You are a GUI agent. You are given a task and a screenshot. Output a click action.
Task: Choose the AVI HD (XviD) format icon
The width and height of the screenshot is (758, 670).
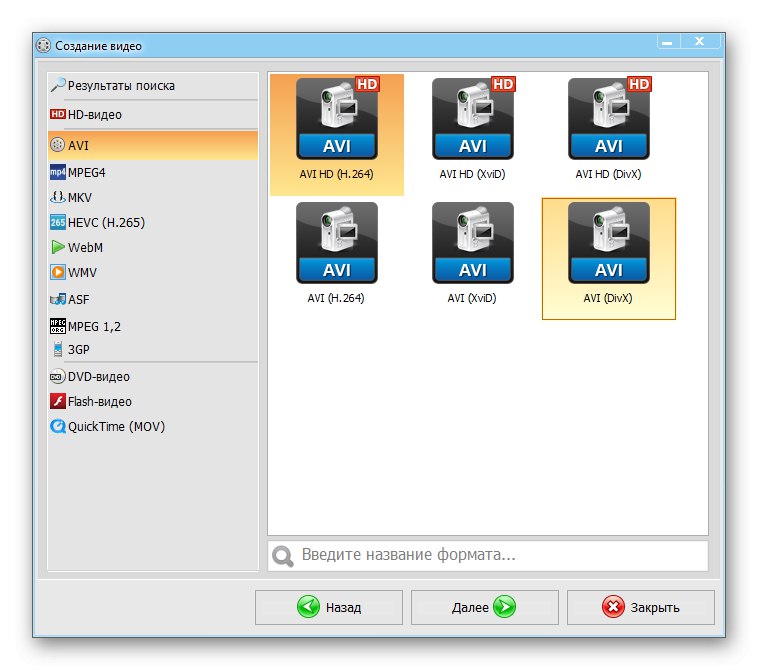pyautogui.click(x=473, y=118)
